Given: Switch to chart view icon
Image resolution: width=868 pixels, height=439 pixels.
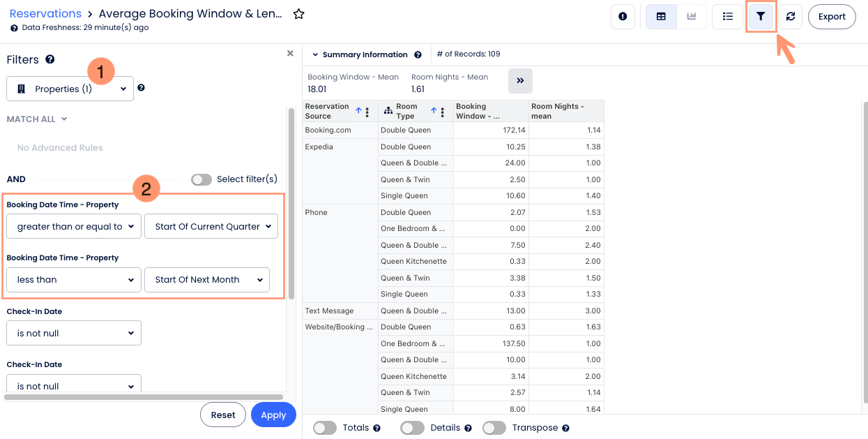Looking at the screenshot, I should 692,17.
